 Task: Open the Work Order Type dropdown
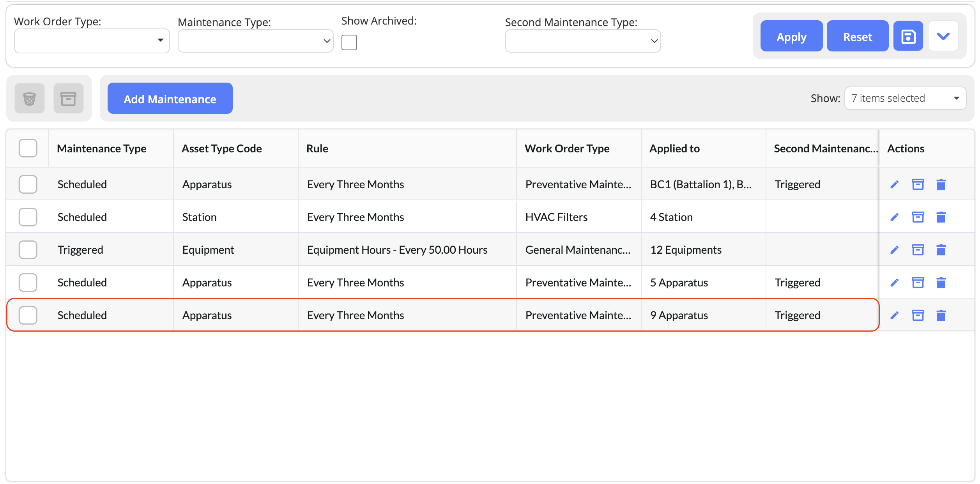[92, 41]
